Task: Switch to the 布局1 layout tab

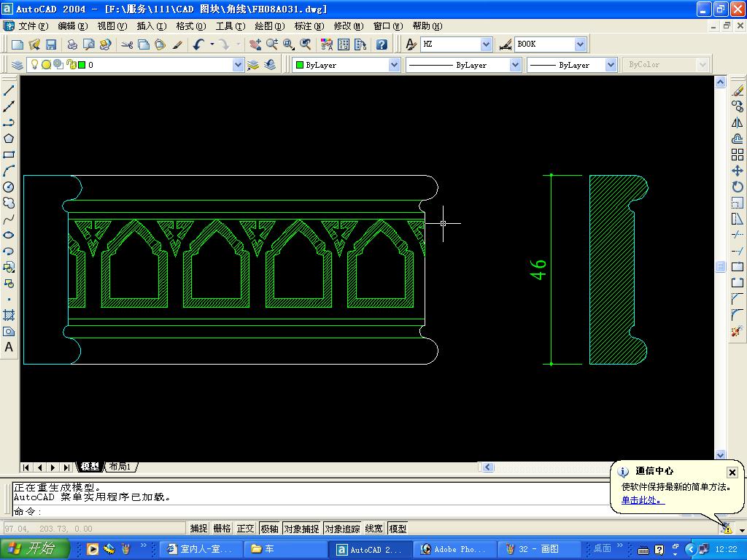Action: tap(120, 467)
